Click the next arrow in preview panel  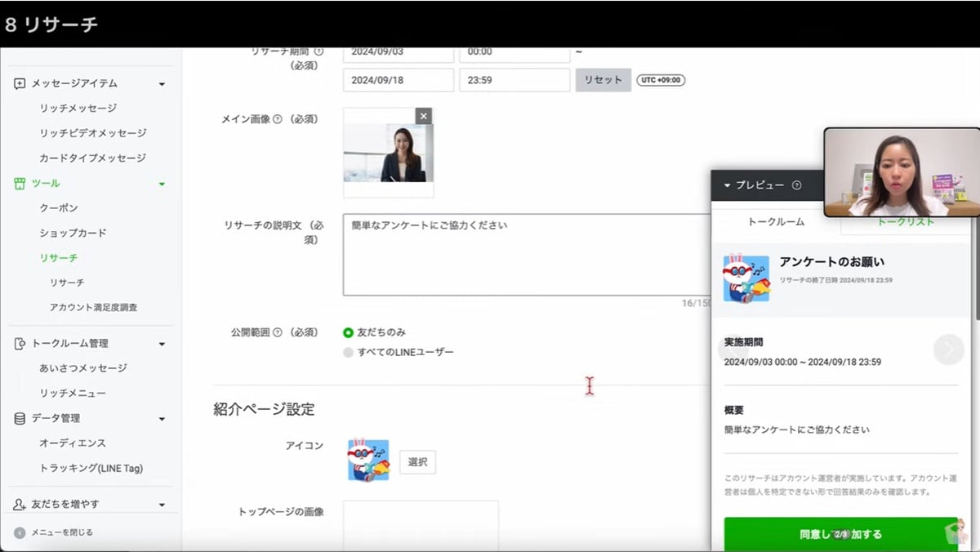tap(948, 349)
